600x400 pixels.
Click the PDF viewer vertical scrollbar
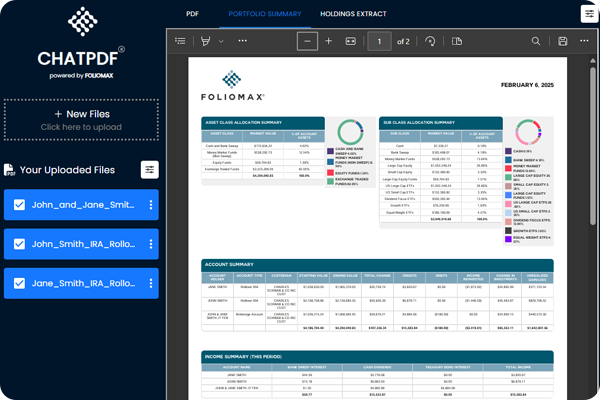click(x=592, y=145)
